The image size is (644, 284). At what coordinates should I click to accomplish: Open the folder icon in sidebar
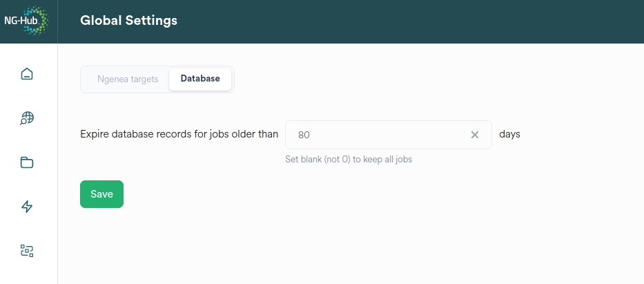pyautogui.click(x=27, y=162)
